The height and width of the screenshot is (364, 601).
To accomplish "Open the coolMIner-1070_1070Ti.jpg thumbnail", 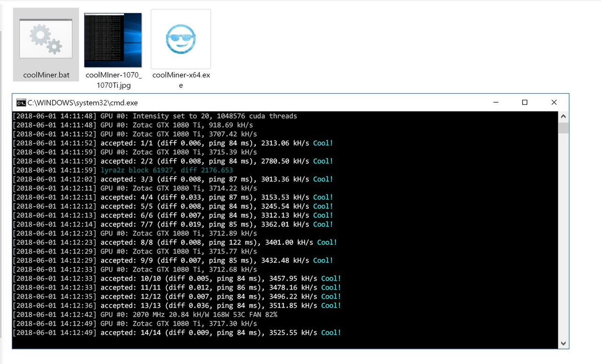I will pyautogui.click(x=113, y=40).
